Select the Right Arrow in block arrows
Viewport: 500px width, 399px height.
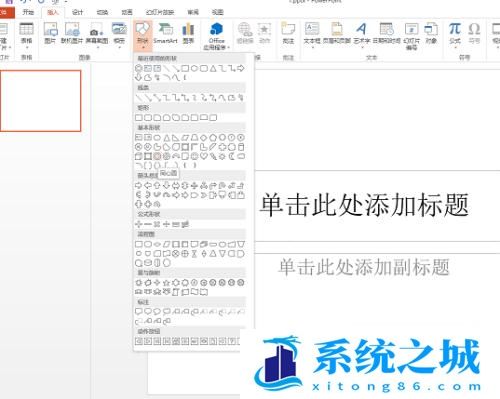click(138, 186)
